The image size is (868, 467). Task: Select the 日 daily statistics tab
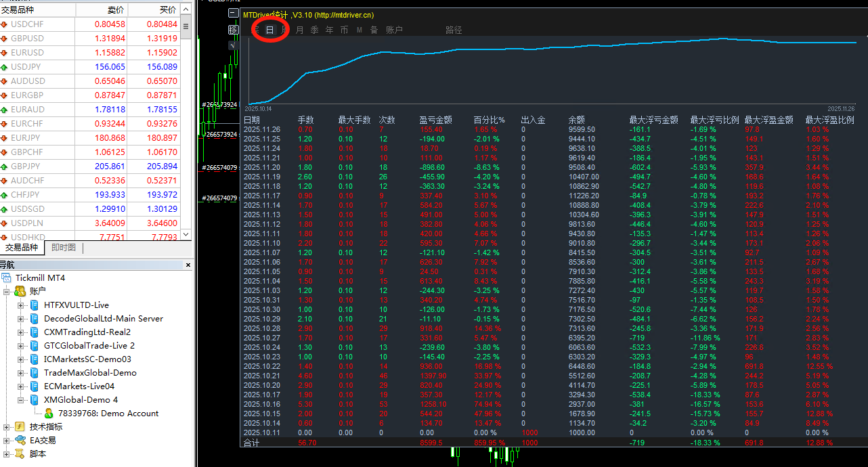[269, 30]
